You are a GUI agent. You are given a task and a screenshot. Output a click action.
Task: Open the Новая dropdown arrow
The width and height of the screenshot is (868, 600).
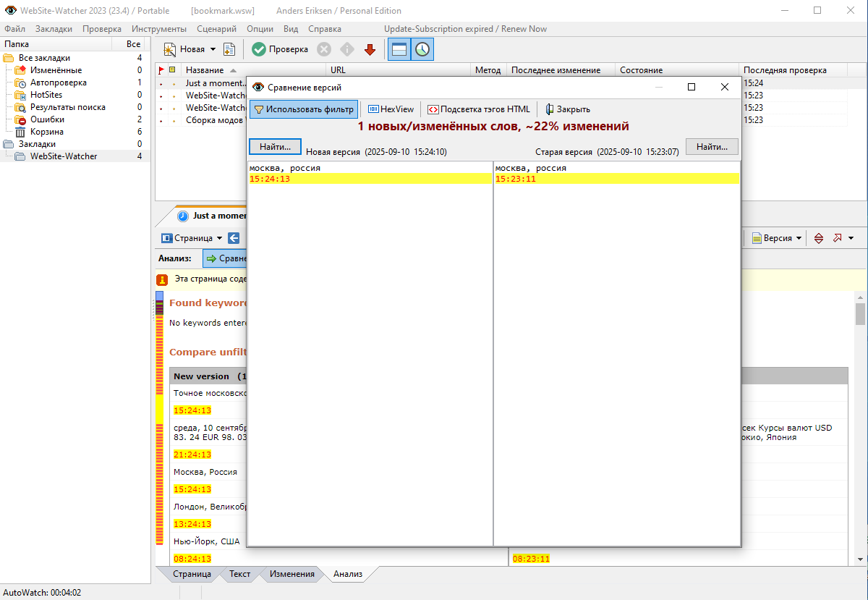coord(213,49)
